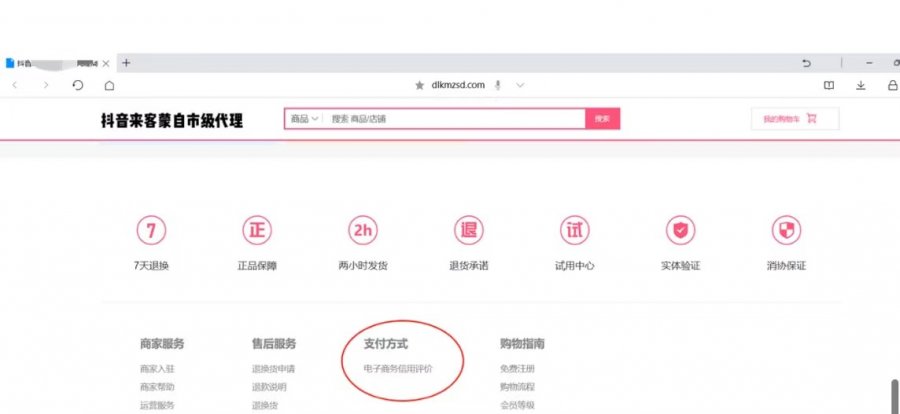Screen dimensions: 900x414
Task: Click the 退货承诺 circle icon
Action: 468,231
